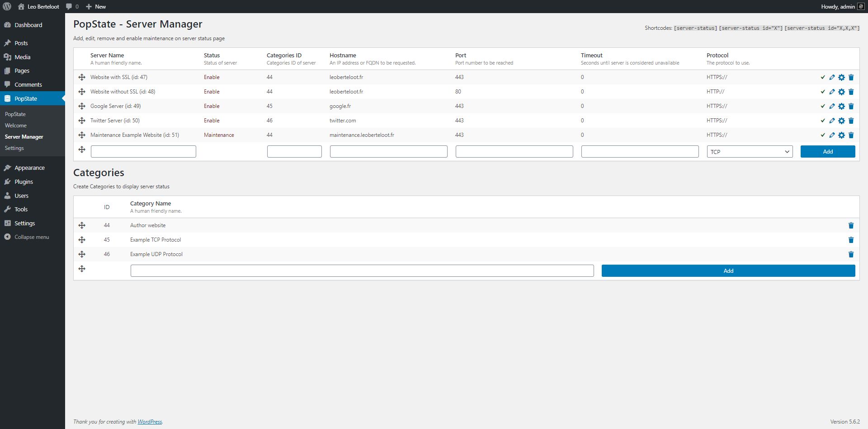Open the comments bubble in admin bar

72,6
